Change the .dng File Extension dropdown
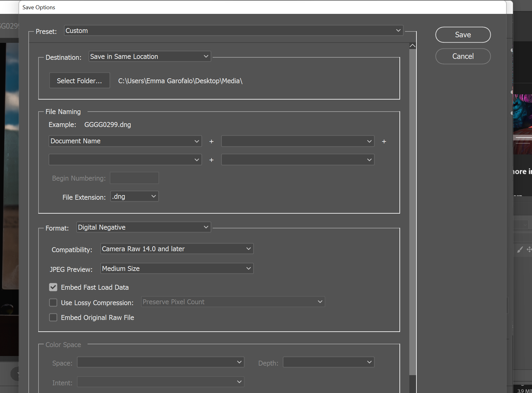532x393 pixels. click(134, 197)
